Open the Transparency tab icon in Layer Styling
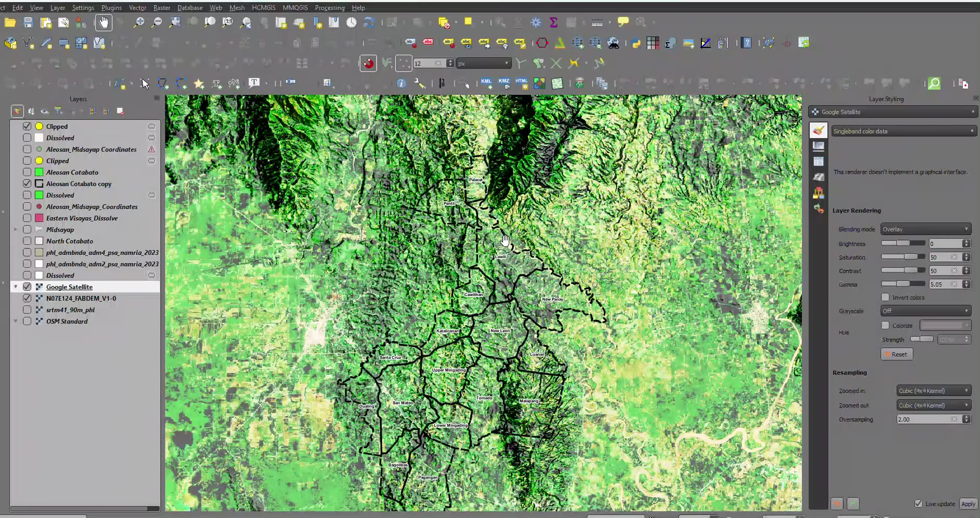Image resolution: width=980 pixels, height=518 pixels. (818, 146)
